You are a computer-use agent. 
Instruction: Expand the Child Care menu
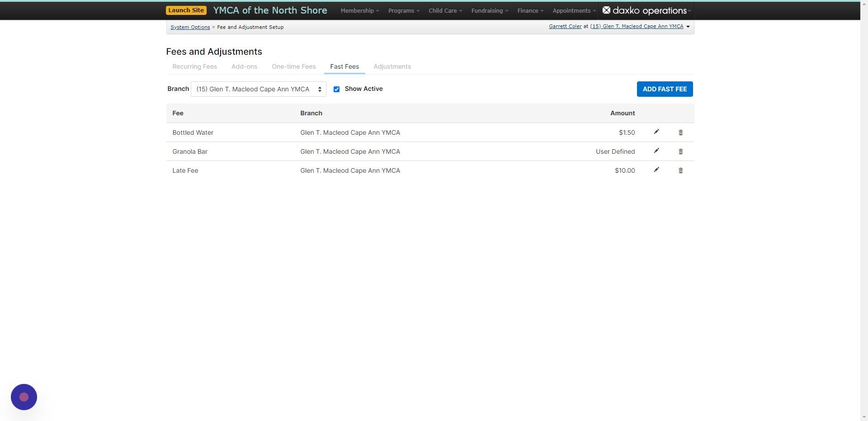point(445,10)
